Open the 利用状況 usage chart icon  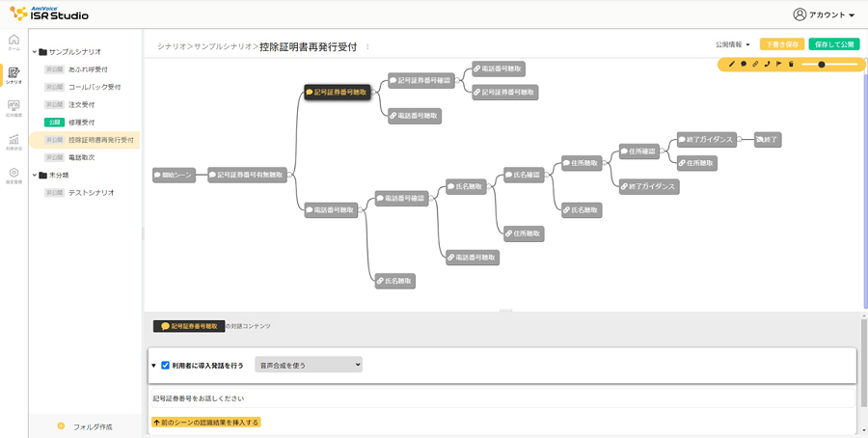pyautogui.click(x=14, y=142)
